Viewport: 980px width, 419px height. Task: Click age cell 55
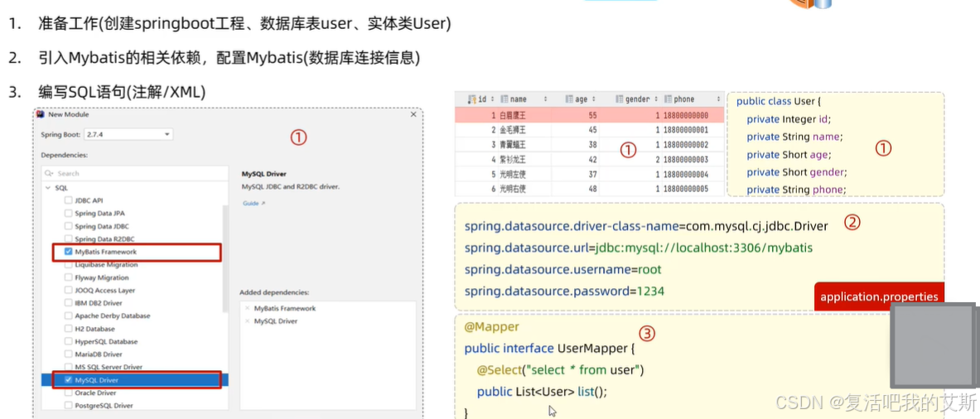(593, 116)
